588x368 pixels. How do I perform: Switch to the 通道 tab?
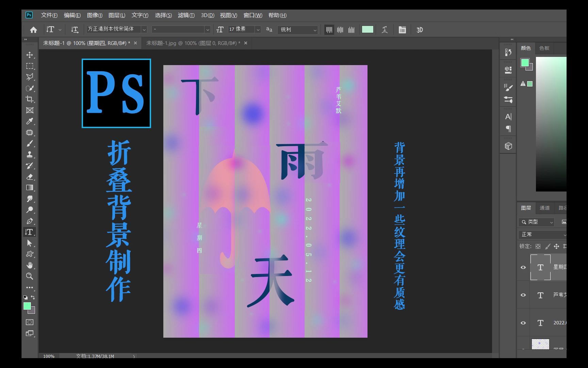pyautogui.click(x=544, y=208)
